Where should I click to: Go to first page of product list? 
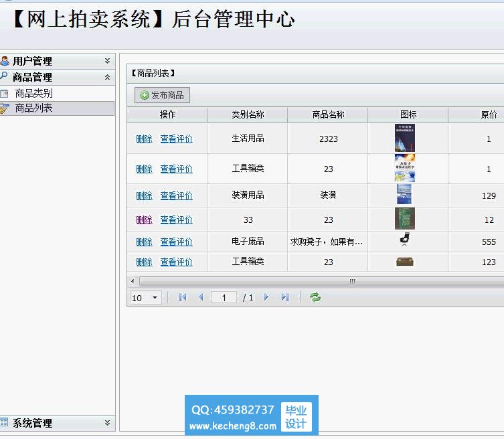tap(182, 297)
